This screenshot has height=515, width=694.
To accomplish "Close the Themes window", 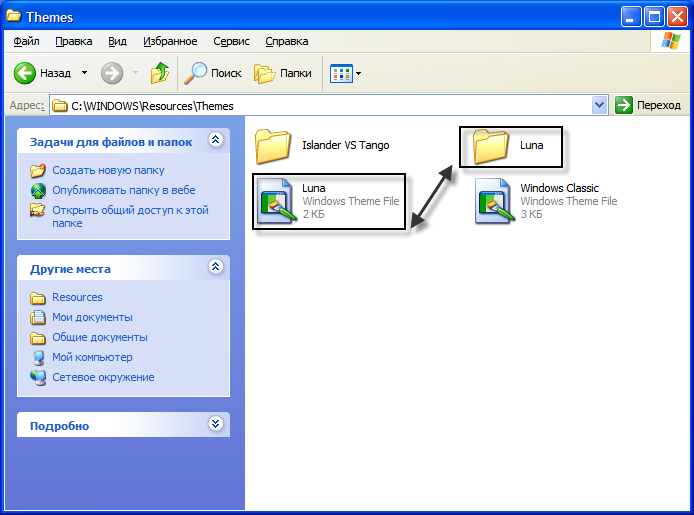I will [x=678, y=17].
